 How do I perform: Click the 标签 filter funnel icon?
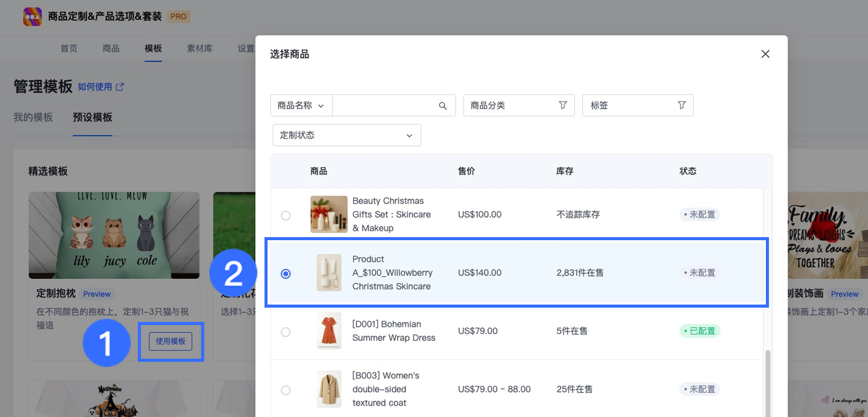(681, 105)
